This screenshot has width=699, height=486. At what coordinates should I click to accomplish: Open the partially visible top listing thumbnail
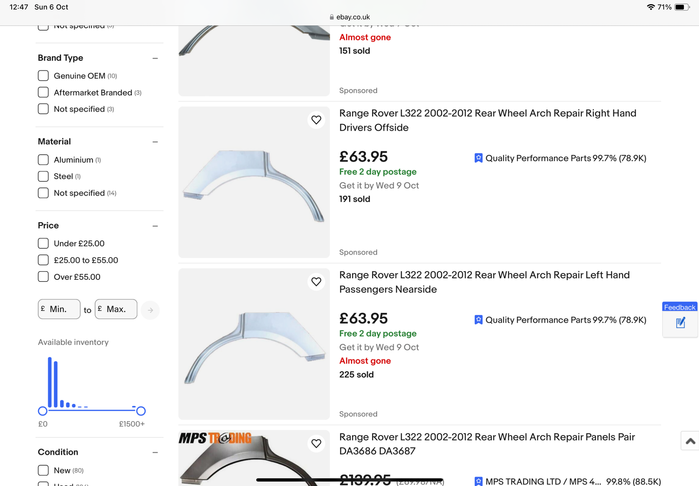click(x=254, y=61)
